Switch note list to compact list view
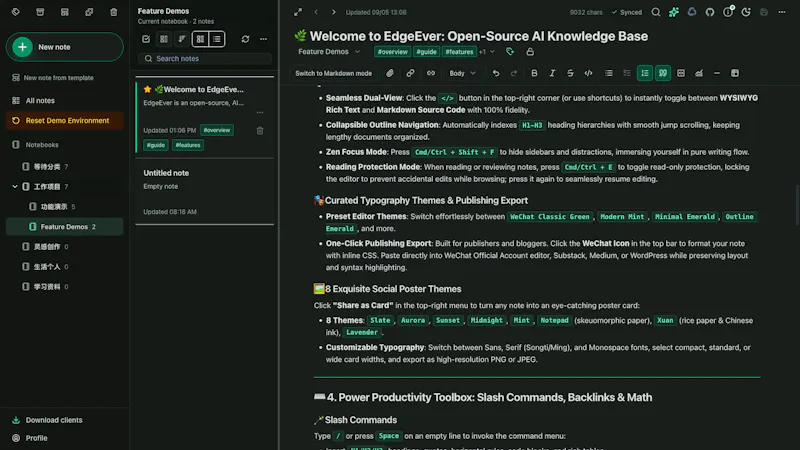The width and height of the screenshot is (800, 450). pos(217,39)
